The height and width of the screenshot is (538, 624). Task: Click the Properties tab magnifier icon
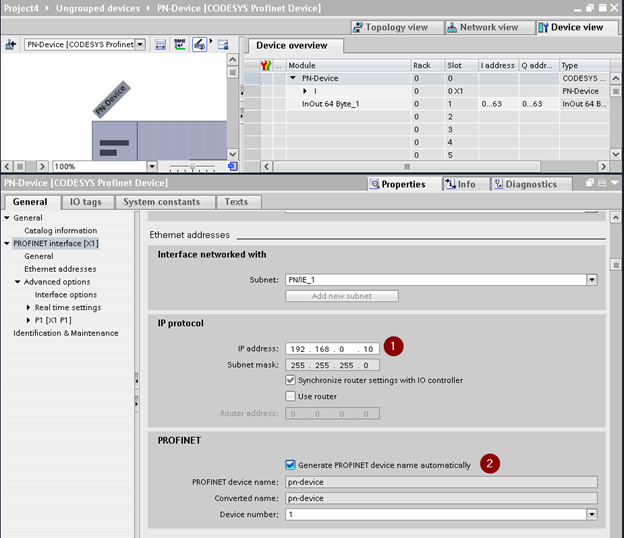[374, 184]
